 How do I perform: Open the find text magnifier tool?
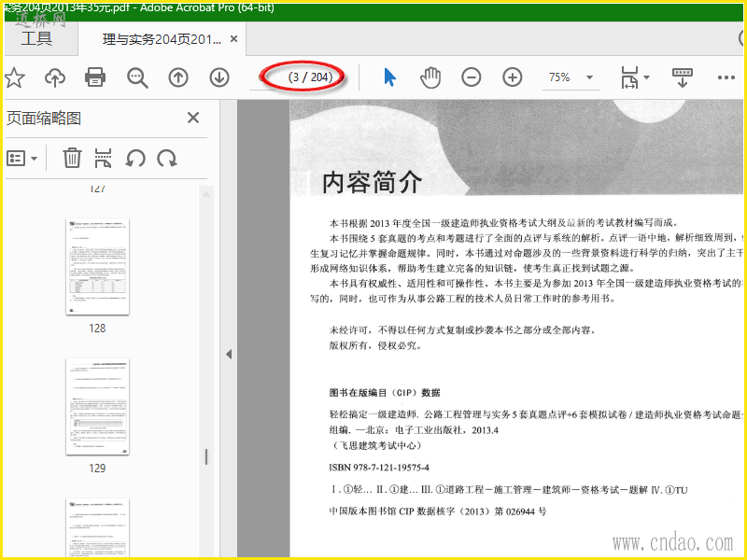pyautogui.click(x=137, y=77)
